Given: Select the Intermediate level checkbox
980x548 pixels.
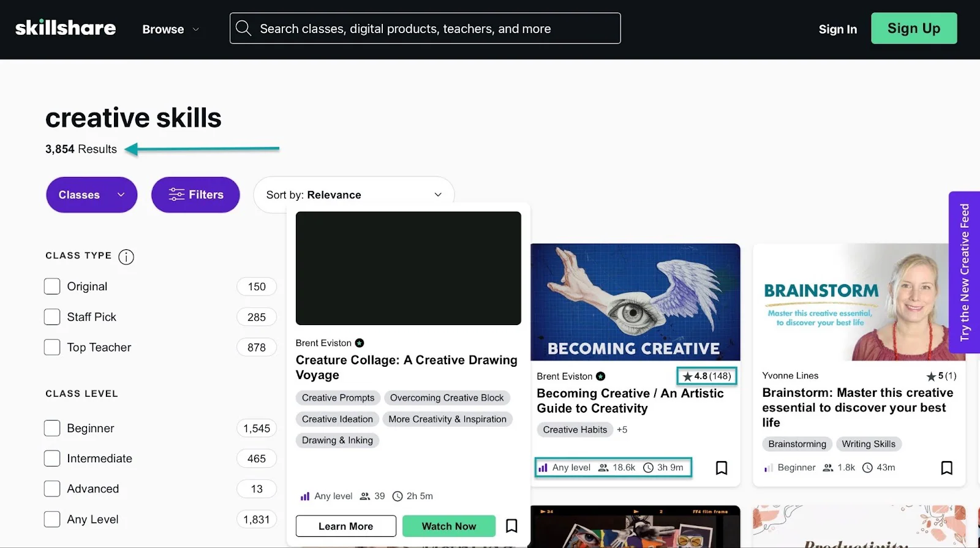Looking at the screenshot, I should point(52,458).
